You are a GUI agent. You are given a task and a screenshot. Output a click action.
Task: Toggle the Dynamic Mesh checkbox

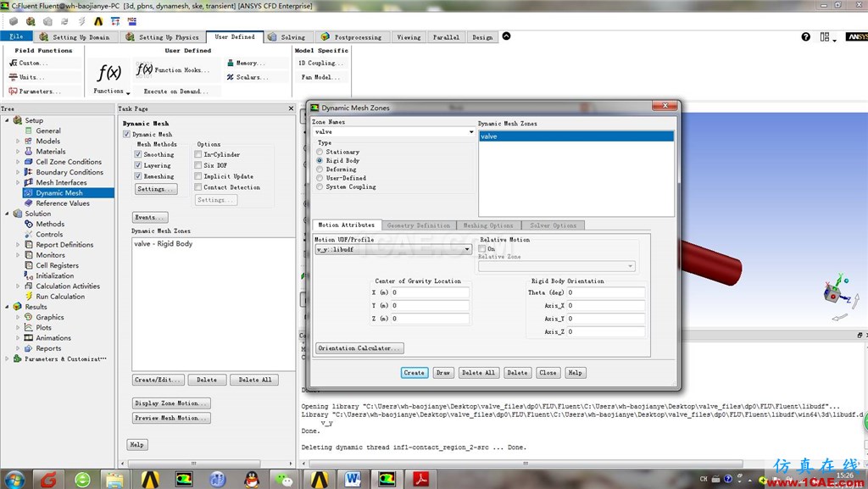(x=127, y=135)
